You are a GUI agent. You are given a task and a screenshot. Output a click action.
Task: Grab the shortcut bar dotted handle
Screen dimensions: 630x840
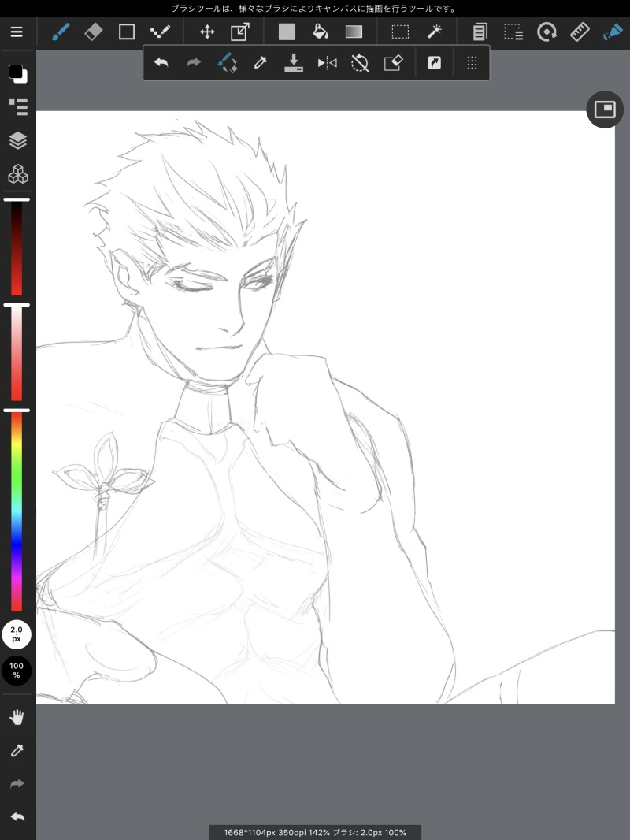(x=472, y=63)
